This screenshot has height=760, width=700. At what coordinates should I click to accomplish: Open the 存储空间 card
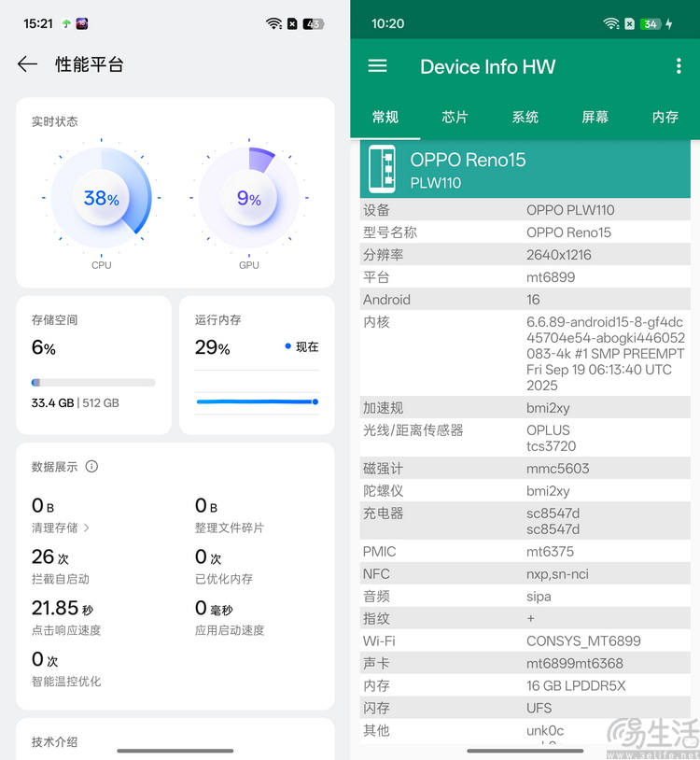tap(93, 365)
